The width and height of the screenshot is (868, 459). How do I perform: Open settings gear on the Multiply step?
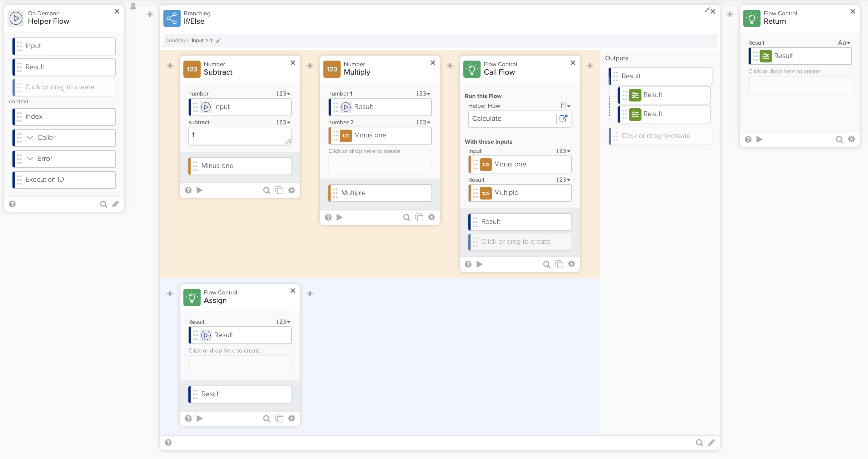coord(432,217)
